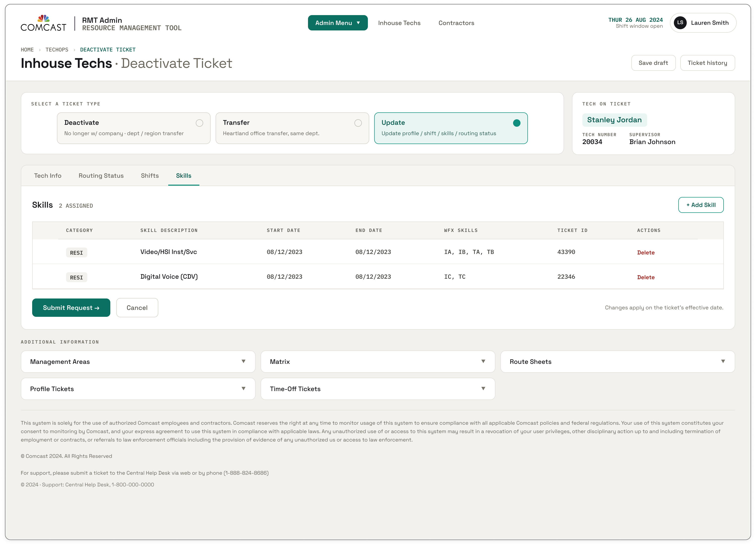Switch to the Routing Status tab
The image size is (756, 546).
pos(101,175)
